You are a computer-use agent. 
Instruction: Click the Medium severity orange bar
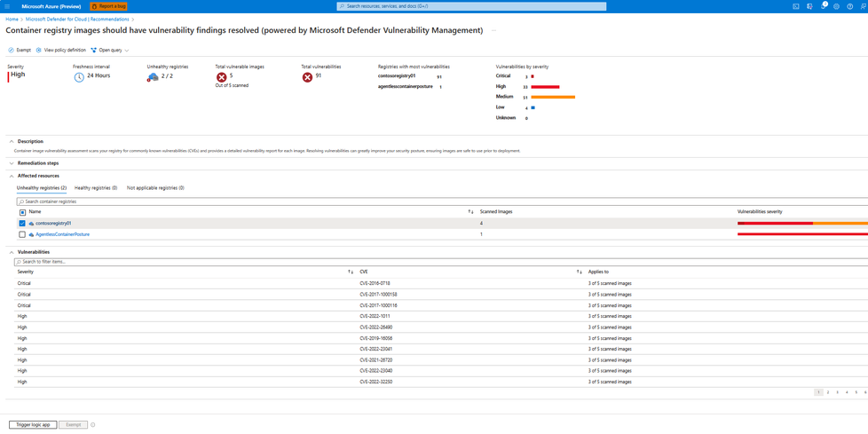(x=553, y=97)
